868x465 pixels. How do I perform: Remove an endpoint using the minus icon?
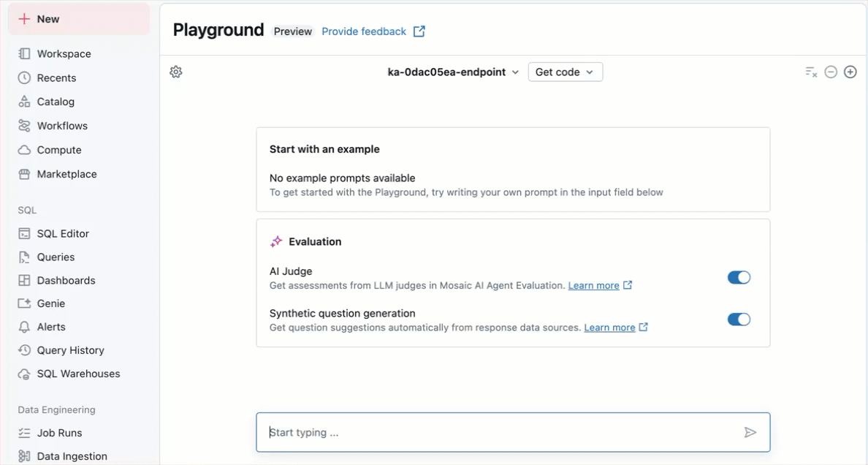pyautogui.click(x=831, y=72)
